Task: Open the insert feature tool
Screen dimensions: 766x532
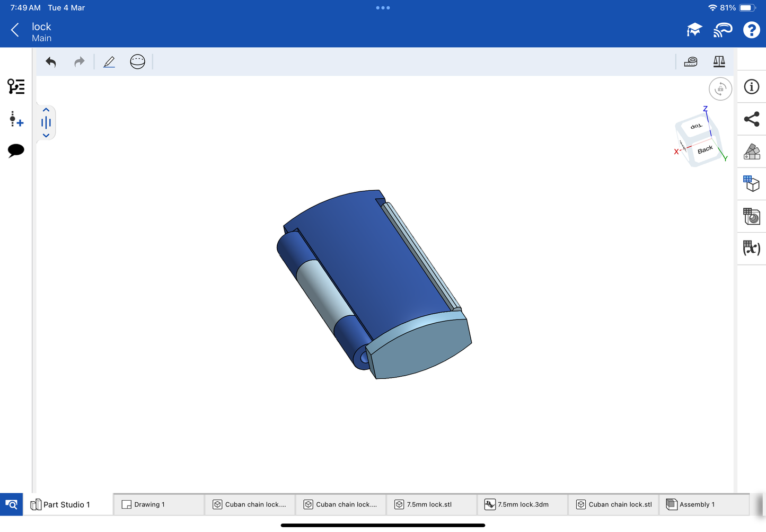Action: pos(16,119)
